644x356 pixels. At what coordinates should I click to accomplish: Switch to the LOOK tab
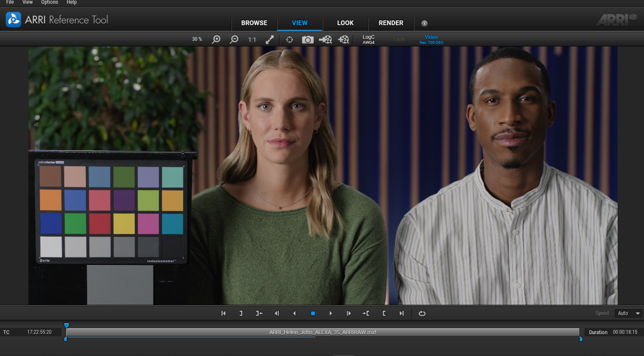click(345, 23)
